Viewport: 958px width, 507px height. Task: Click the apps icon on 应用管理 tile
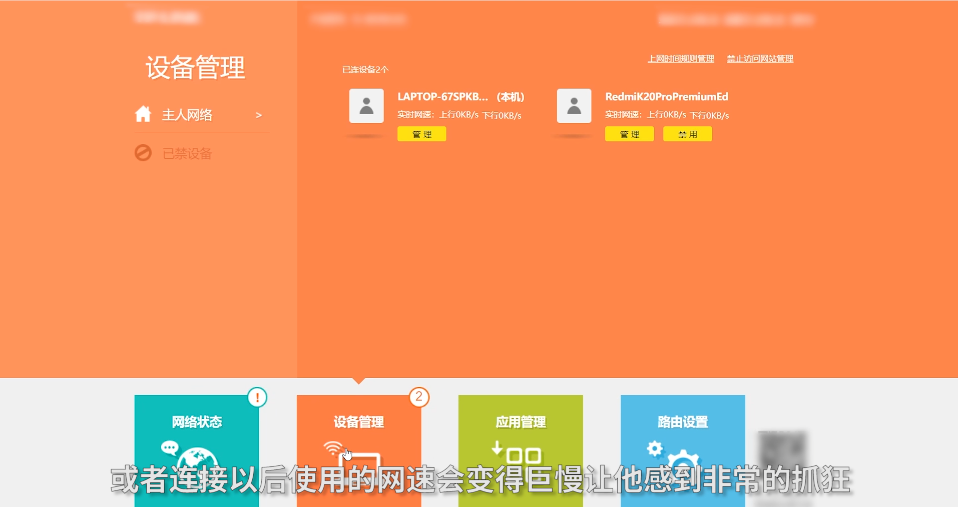click(522, 454)
